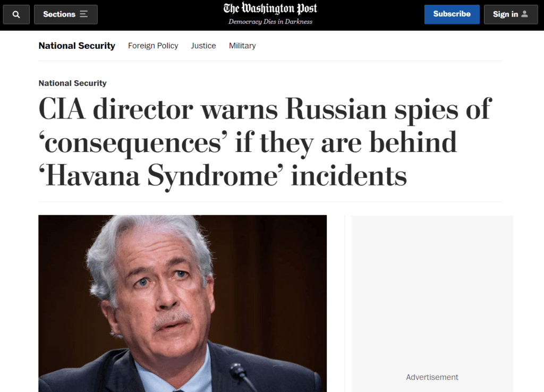
Task: Open search with the magnifying glass icon
Action: tap(16, 14)
